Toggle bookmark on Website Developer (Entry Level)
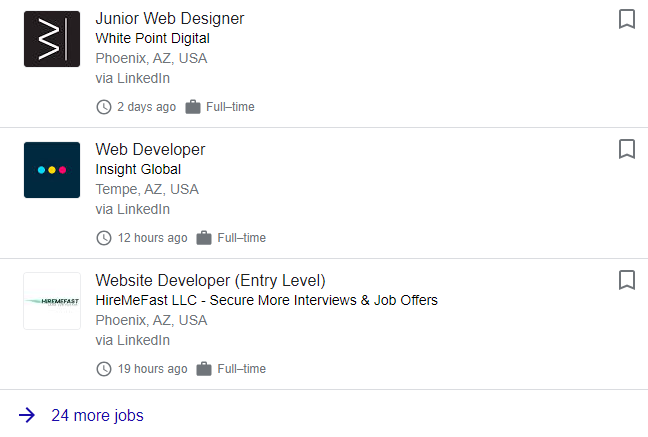Image resolution: width=648 pixels, height=437 pixels. pyautogui.click(x=627, y=280)
